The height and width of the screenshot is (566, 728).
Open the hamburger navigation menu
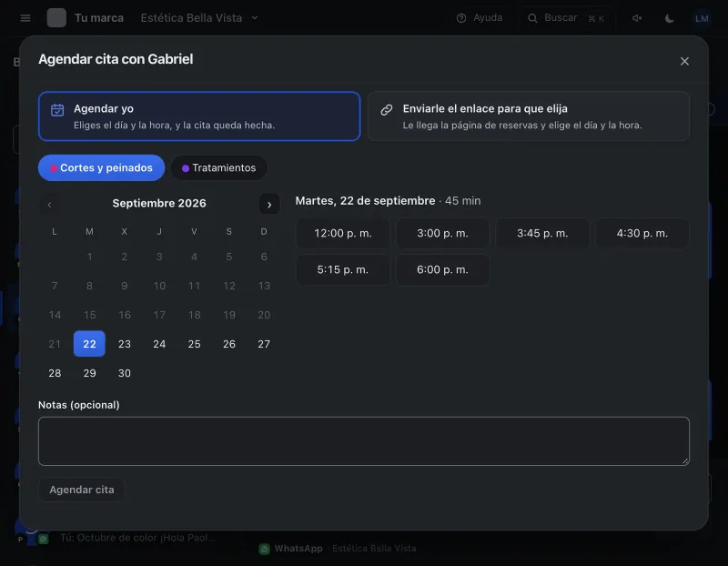25,18
